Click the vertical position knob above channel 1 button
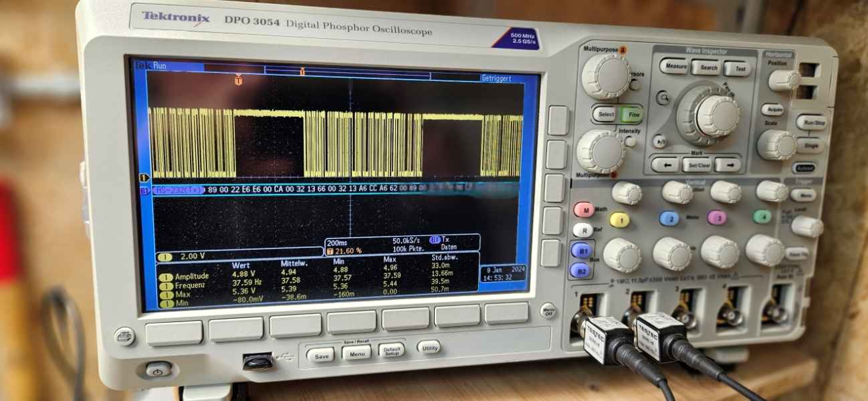 (x=627, y=193)
